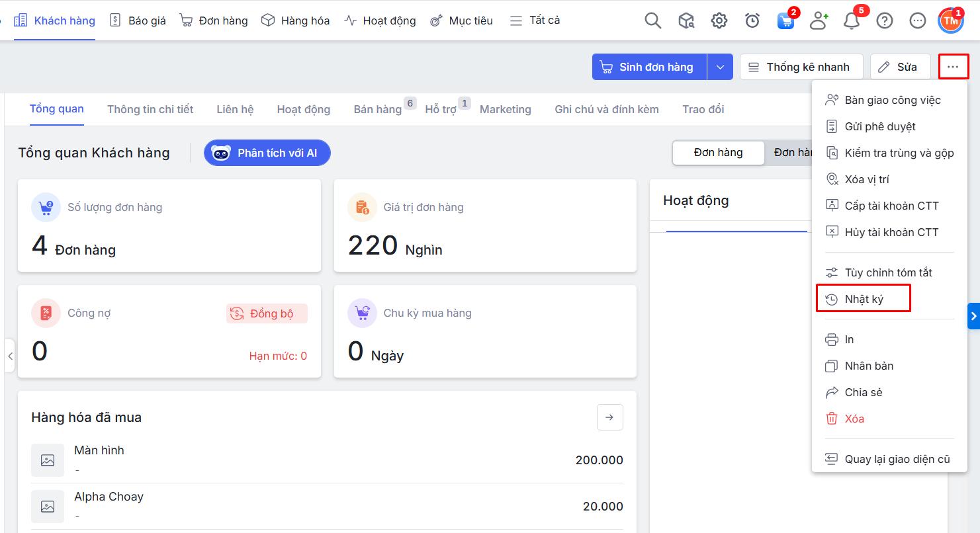Switch to the Thông tin chi tiết tab
Viewport: 980px width, 533px height.
tap(150, 109)
